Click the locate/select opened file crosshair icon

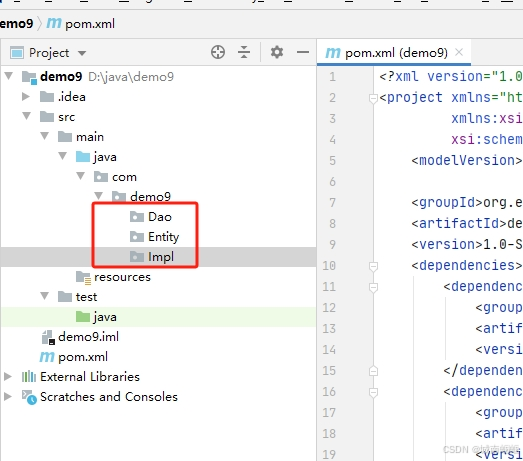point(218,52)
